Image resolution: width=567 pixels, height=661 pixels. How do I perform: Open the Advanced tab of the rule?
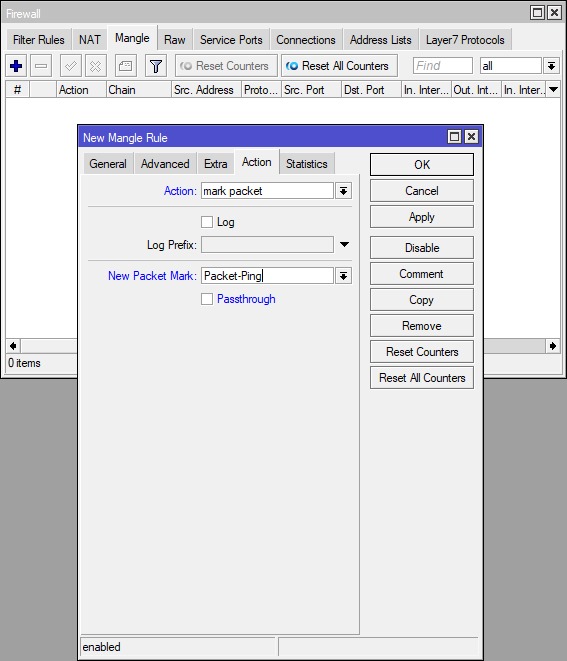(165, 164)
